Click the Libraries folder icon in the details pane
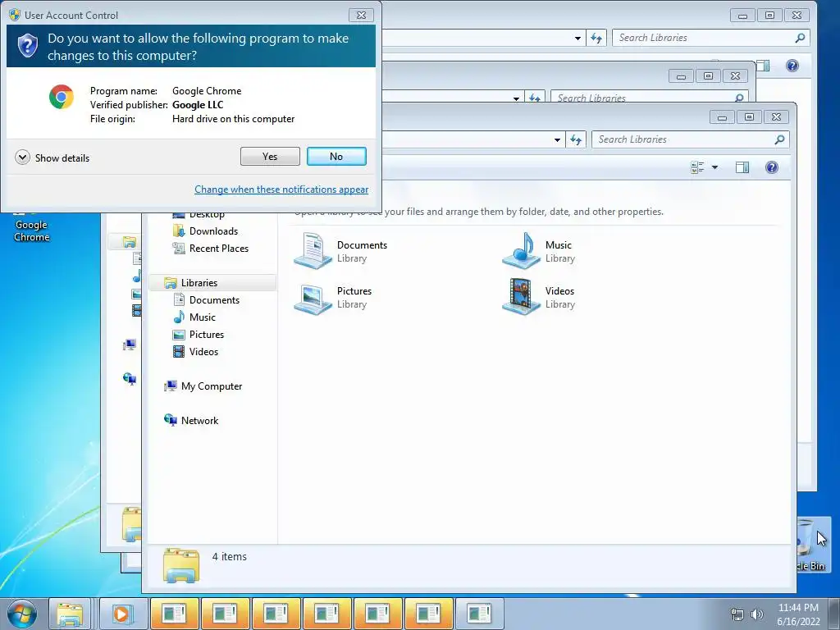The image size is (840, 630). [181, 565]
